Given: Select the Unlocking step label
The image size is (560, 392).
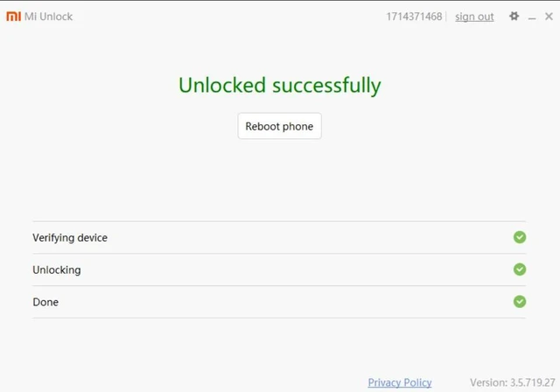Looking at the screenshot, I should coord(57,270).
